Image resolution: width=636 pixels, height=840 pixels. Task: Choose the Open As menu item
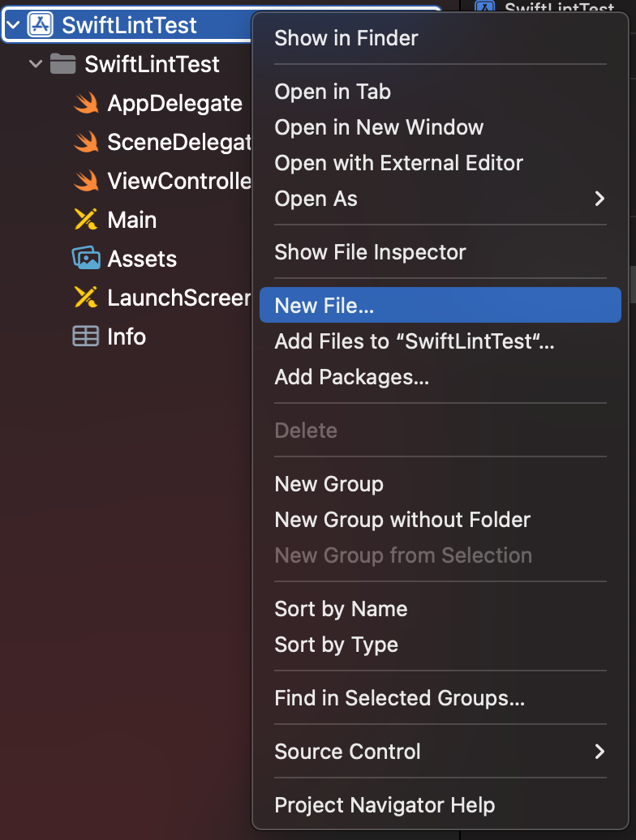tap(440, 199)
